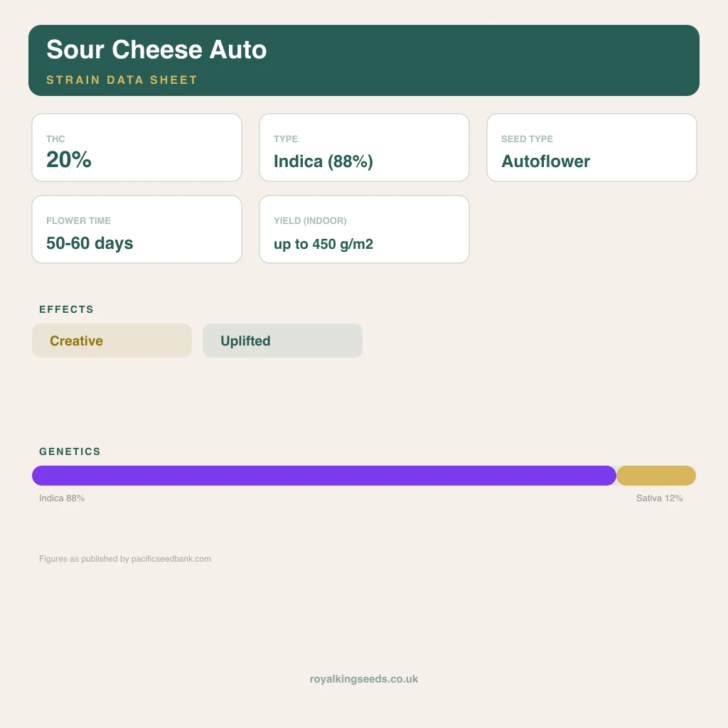Click the THC 20% card
Viewport: 728px width, 728px height.
pos(137,148)
